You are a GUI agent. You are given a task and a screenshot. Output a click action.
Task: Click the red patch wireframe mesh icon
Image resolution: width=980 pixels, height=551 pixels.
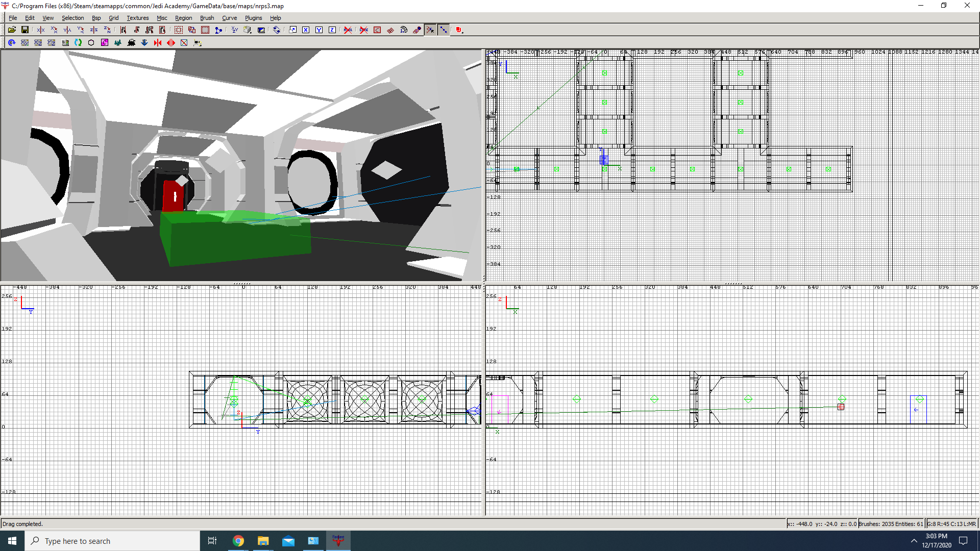(390, 30)
